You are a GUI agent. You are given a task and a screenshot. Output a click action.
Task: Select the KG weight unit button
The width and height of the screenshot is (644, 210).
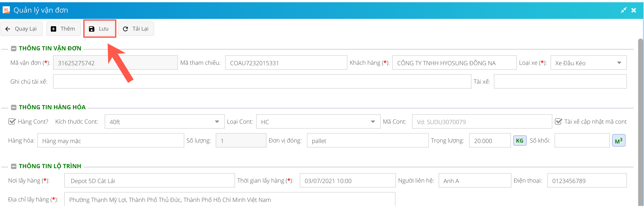(520, 141)
